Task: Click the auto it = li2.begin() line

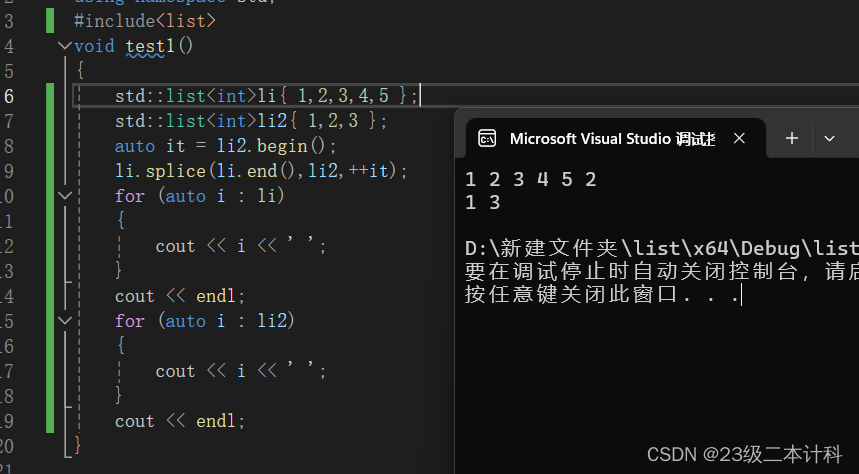Action: 226,146
